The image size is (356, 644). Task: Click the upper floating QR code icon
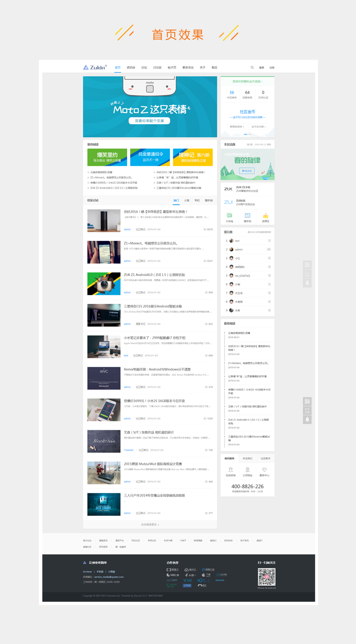(307, 265)
